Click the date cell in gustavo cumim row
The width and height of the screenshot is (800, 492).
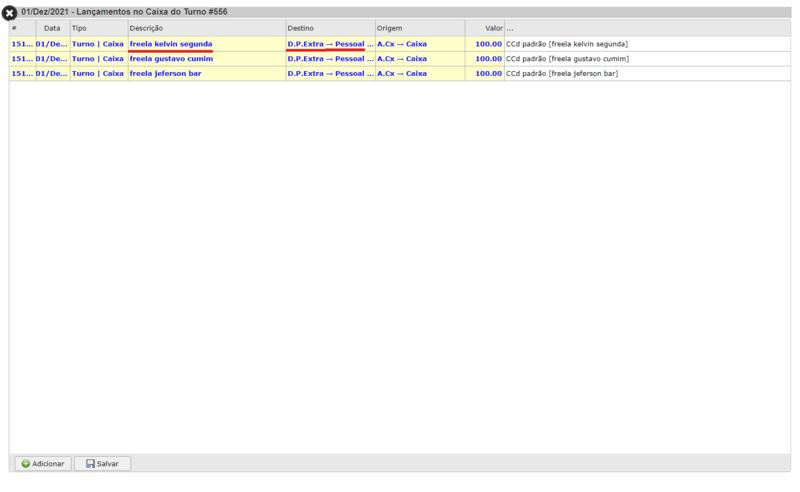(52, 59)
